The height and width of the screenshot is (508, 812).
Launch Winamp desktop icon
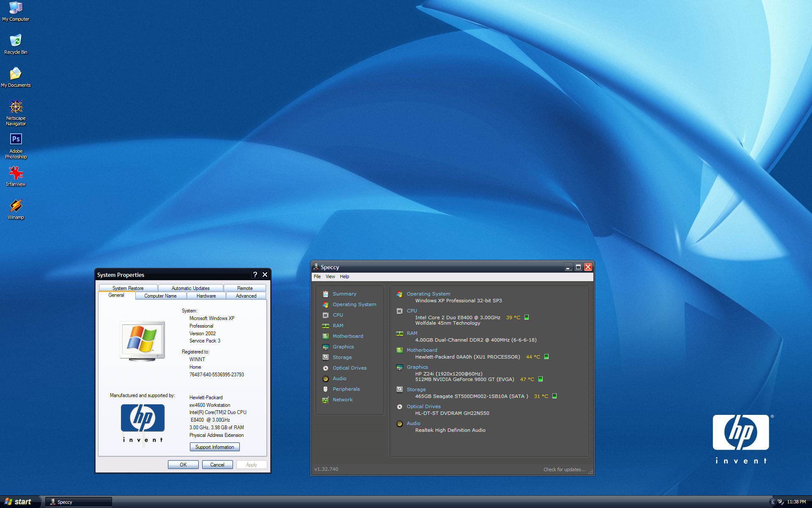coord(16,210)
